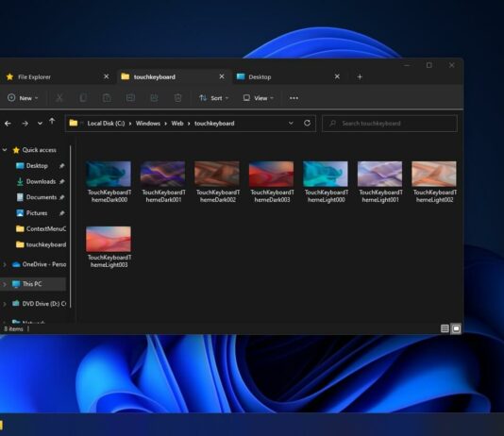Click Web in address breadcrumb
The height and width of the screenshot is (436, 504).
(x=177, y=124)
